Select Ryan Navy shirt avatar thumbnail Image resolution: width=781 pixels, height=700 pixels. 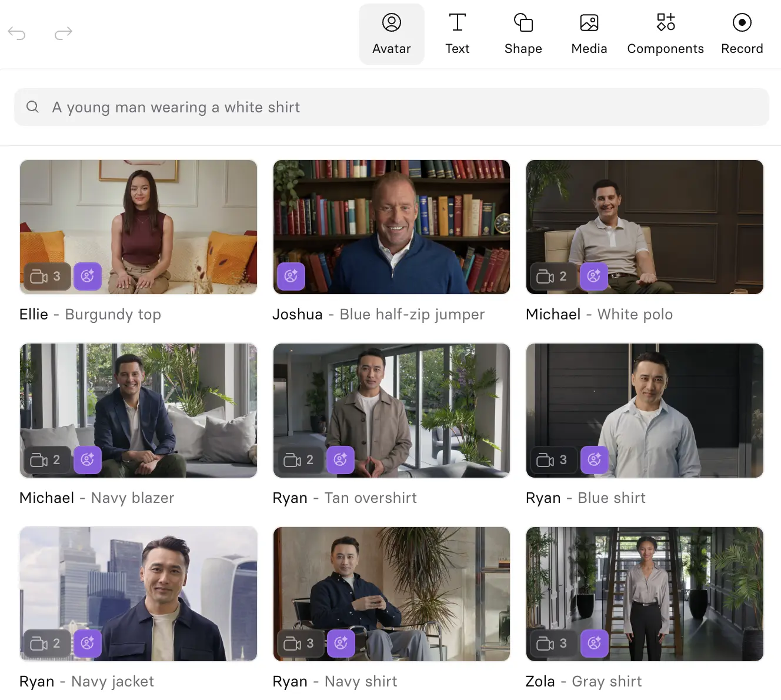click(x=392, y=594)
